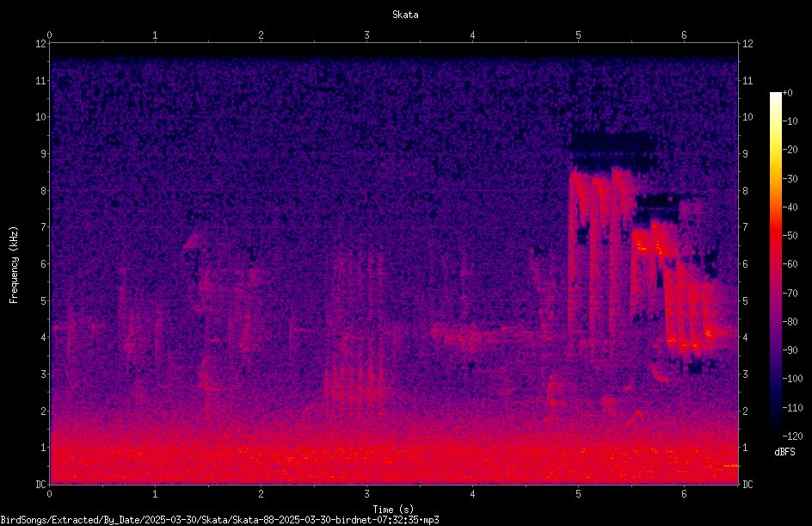Screen dimensions: 812x526
Task: Click the "-90" value on the color scale
Action: coord(790,350)
